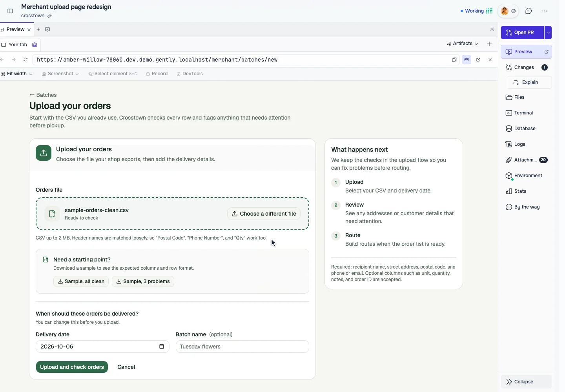
Task: Expand the Screenshot dropdown
Action: pyautogui.click(x=60, y=74)
